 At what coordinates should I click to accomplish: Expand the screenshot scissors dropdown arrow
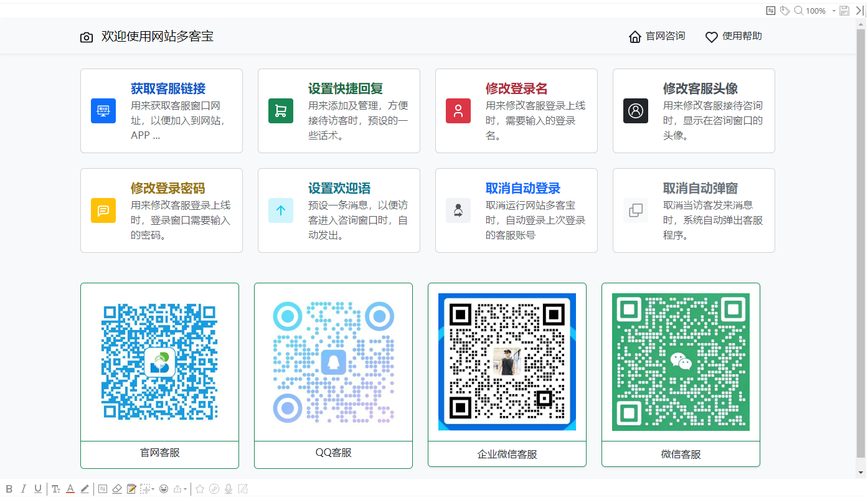153,489
